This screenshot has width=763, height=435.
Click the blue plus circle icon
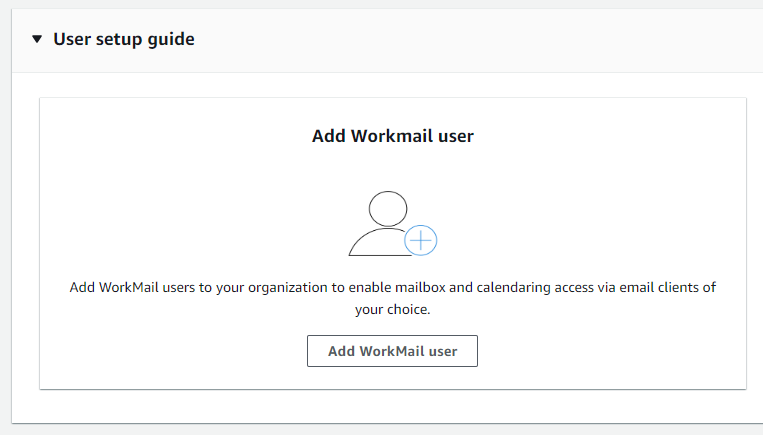(x=421, y=240)
